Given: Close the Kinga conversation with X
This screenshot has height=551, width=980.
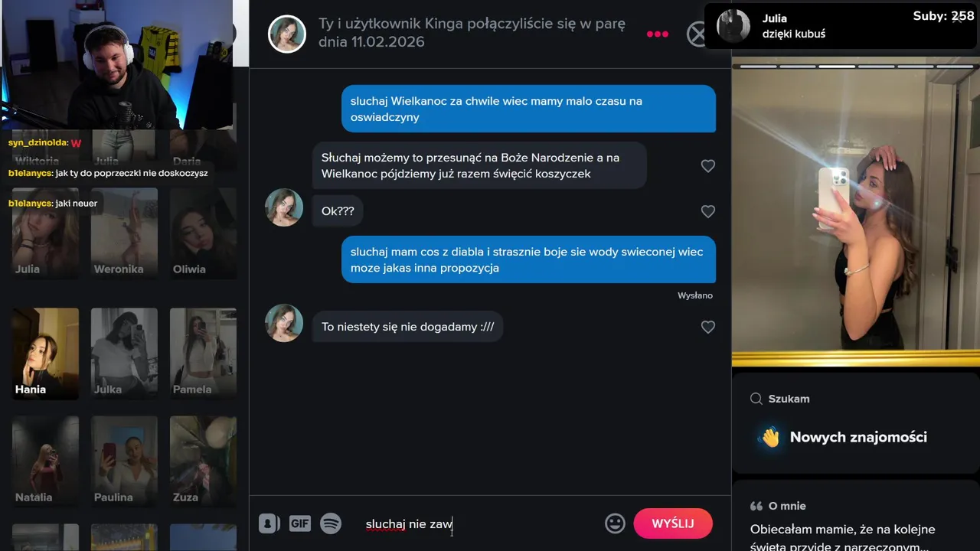Looking at the screenshot, I should click(697, 34).
